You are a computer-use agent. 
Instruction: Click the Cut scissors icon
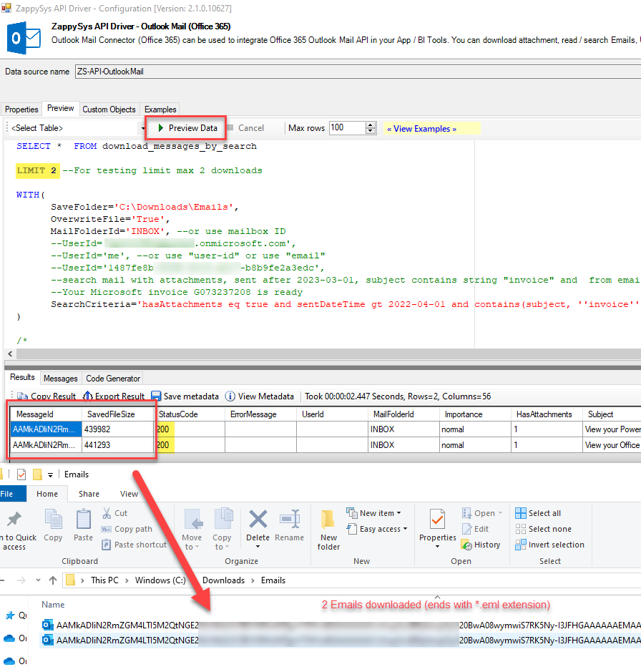coord(107,513)
